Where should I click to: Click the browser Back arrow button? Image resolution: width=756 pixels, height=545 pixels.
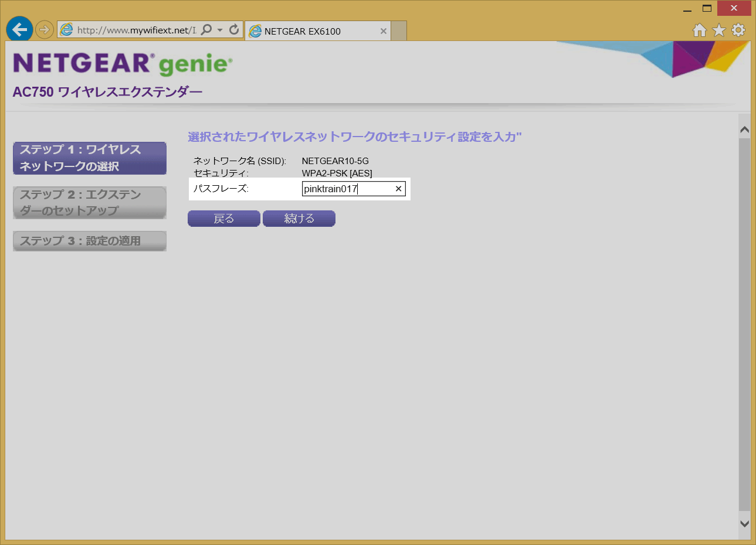[x=20, y=29]
